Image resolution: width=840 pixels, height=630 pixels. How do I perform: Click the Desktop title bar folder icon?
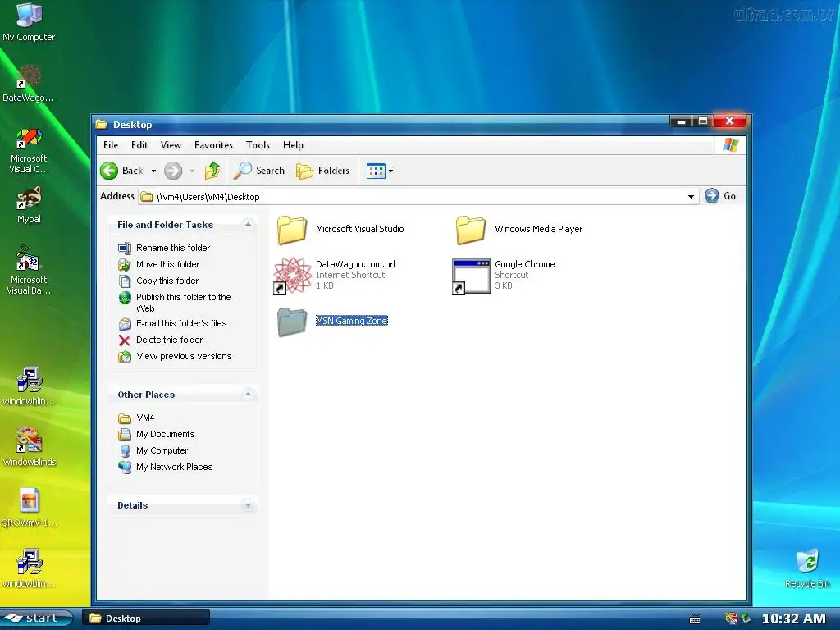(102, 125)
